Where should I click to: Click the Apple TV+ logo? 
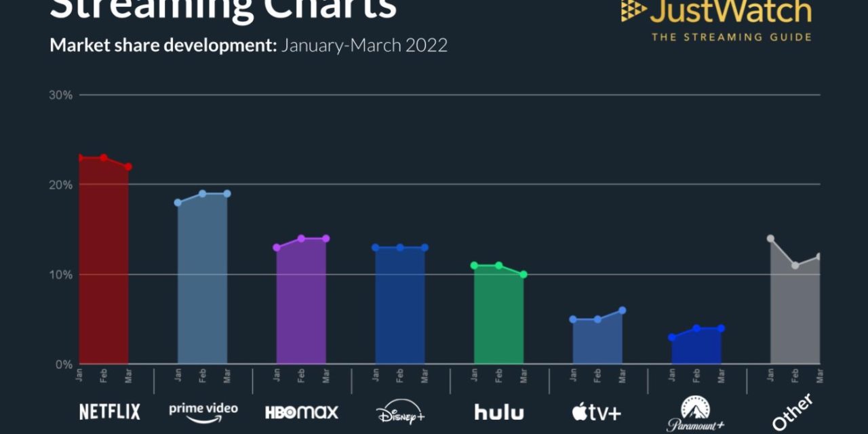pyautogui.click(x=597, y=412)
